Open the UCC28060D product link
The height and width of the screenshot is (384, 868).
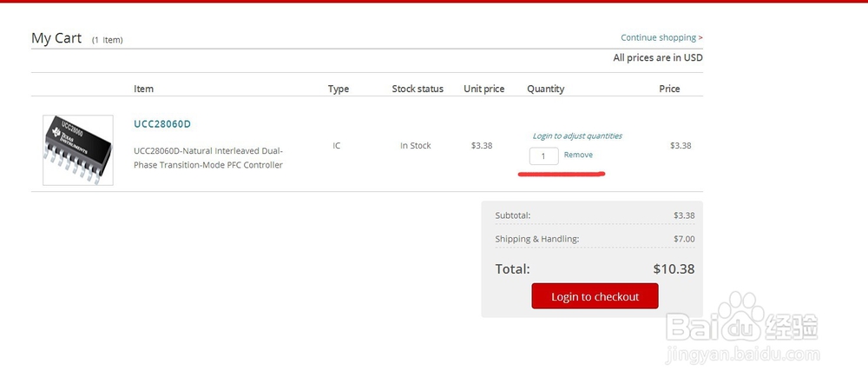162,124
